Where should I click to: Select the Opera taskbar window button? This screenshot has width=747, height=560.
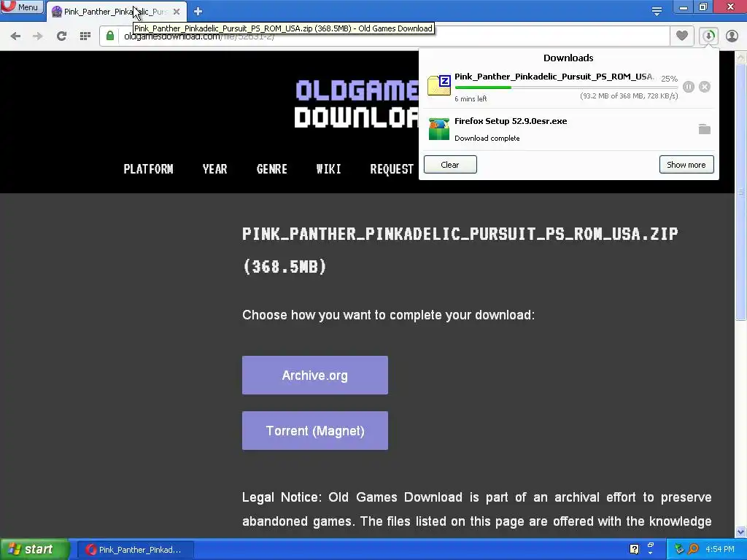135,550
